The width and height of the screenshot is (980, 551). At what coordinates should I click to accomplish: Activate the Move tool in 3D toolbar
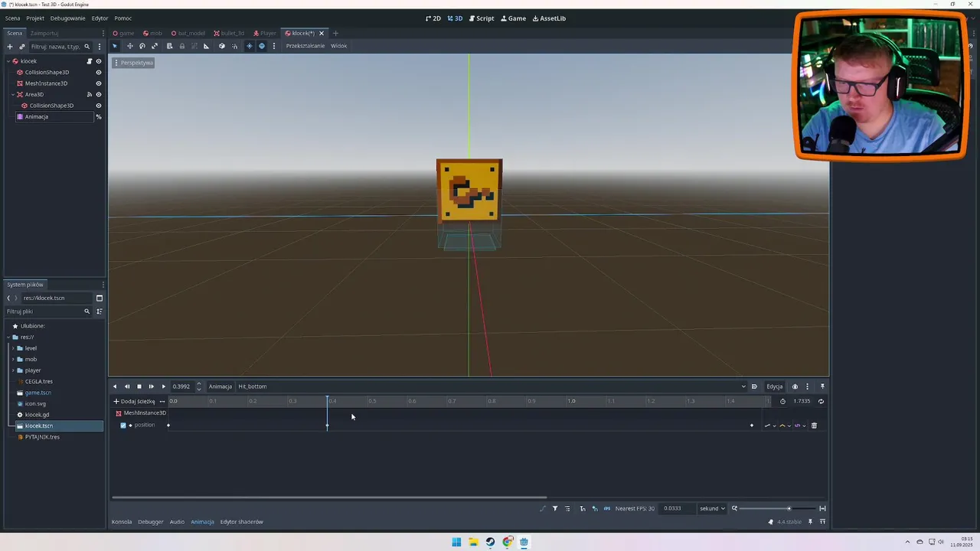(129, 46)
